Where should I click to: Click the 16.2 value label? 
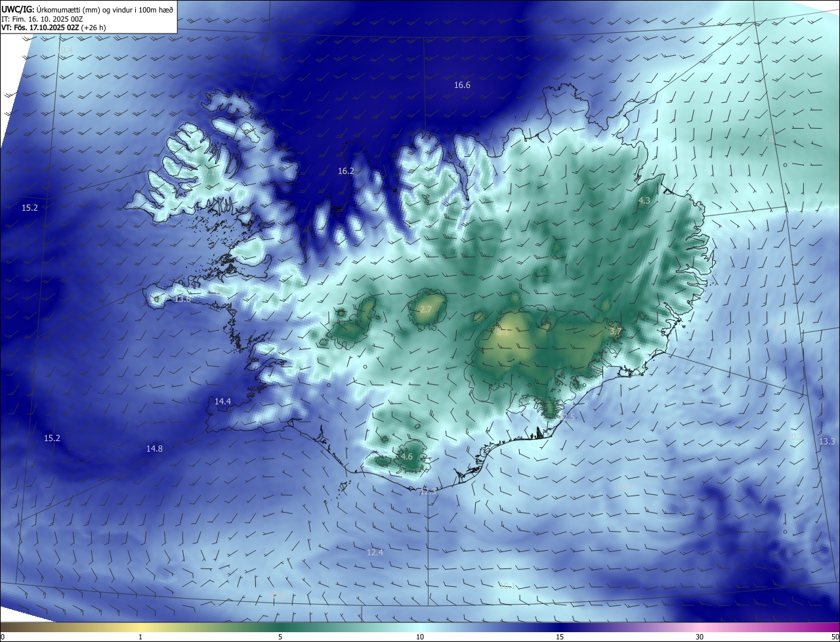point(346,171)
